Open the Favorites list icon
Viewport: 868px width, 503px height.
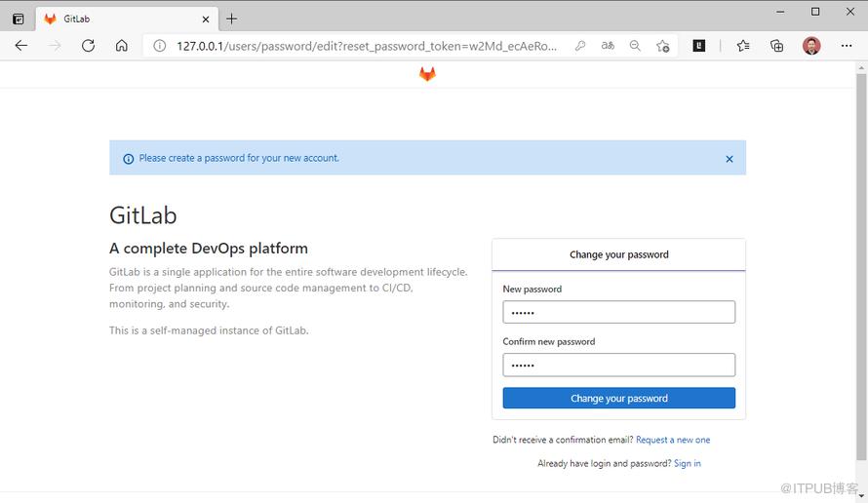[x=743, y=46]
